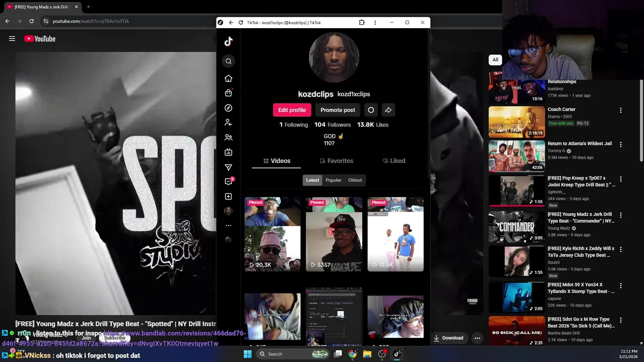Image resolution: width=644 pixels, height=362 pixels.
Task: Go back in the TikTok window
Action: tap(231, 23)
